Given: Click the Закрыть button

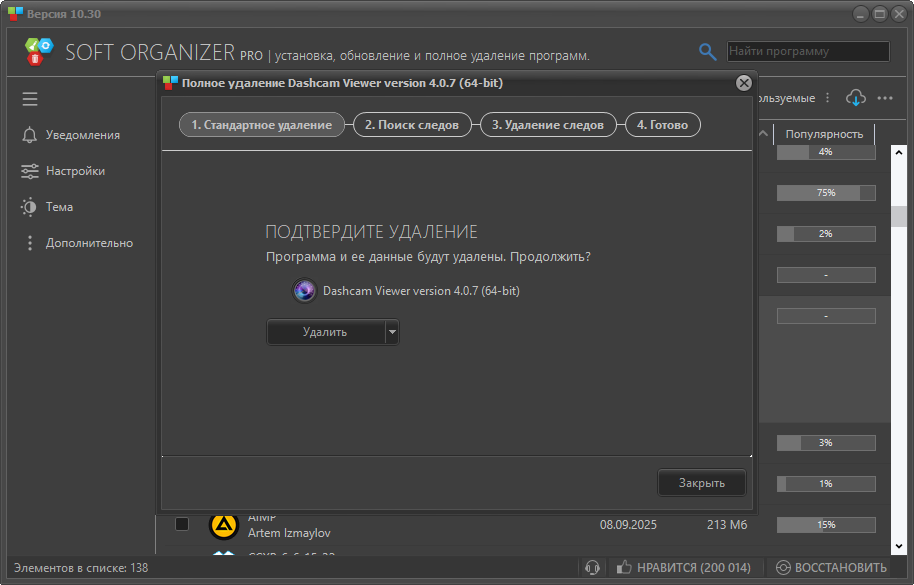Looking at the screenshot, I should coord(701,483).
